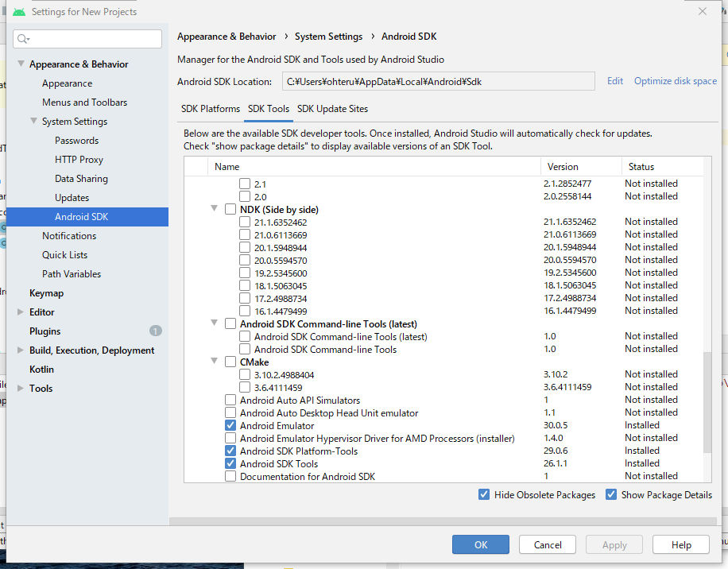728x569 pixels.
Task: Collapse the Appearance & Behavior tree node
Action: (x=21, y=64)
